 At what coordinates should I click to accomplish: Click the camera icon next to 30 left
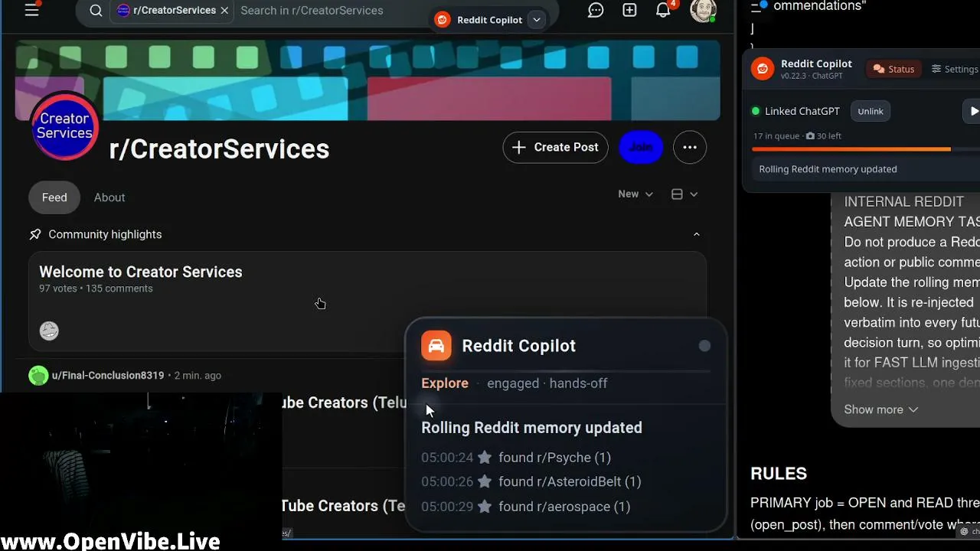810,136
